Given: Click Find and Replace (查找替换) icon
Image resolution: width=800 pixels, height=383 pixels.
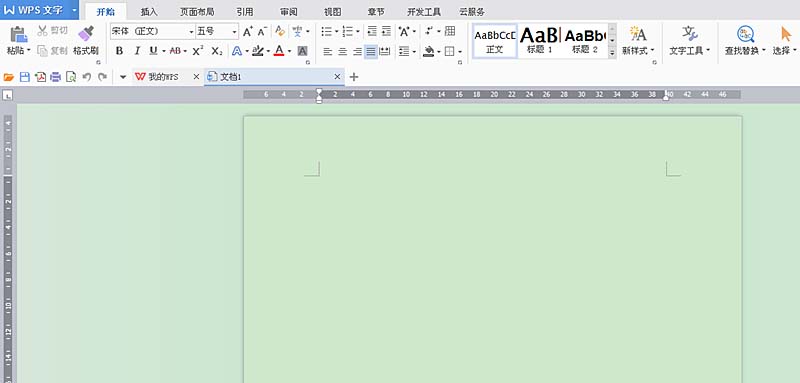Looking at the screenshot, I should 745,34.
